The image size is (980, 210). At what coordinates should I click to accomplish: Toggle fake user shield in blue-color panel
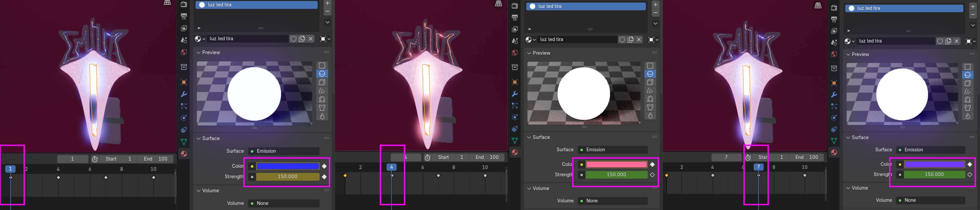pos(293,39)
